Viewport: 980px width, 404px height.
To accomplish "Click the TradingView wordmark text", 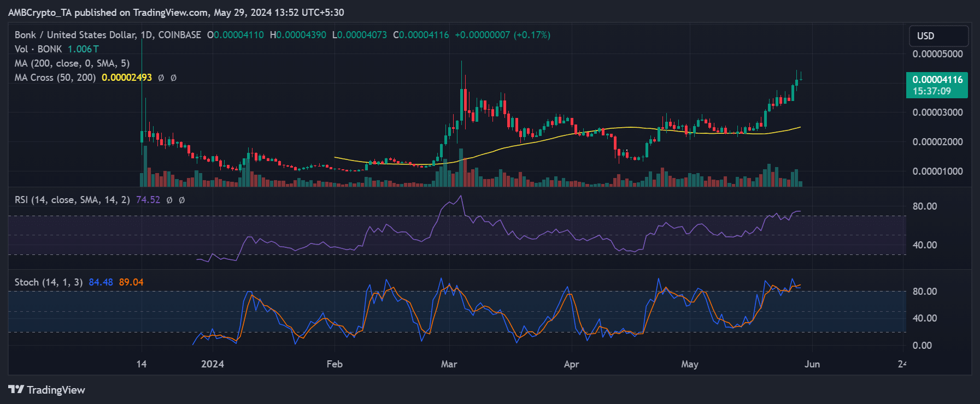I will coord(56,390).
